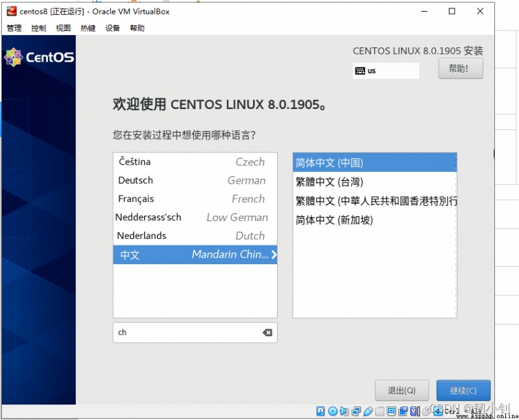Click the USB devices status icon
The height and width of the screenshot is (420, 519).
(368, 411)
